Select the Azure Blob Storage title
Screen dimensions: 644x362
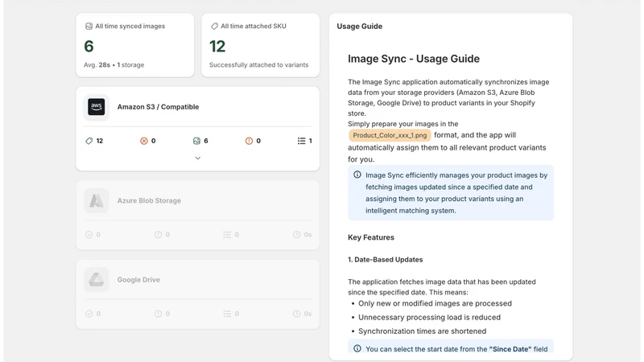click(x=149, y=200)
